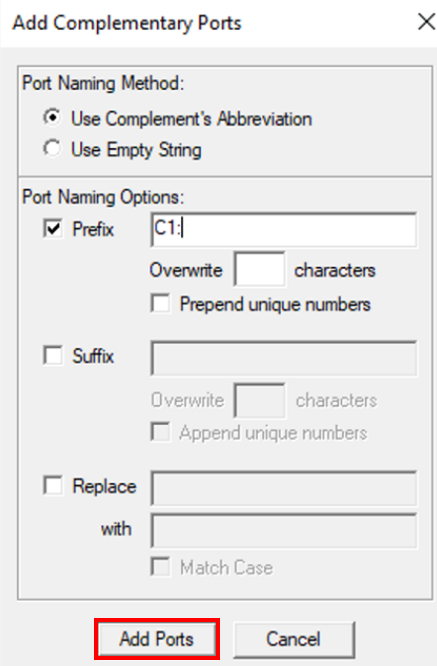
Task: Click the Add Ports button
Action: click(157, 639)
